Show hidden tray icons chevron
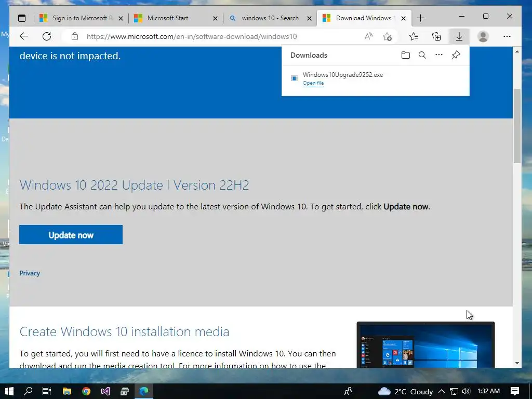532x399 pixels. (x=442, y=391)
